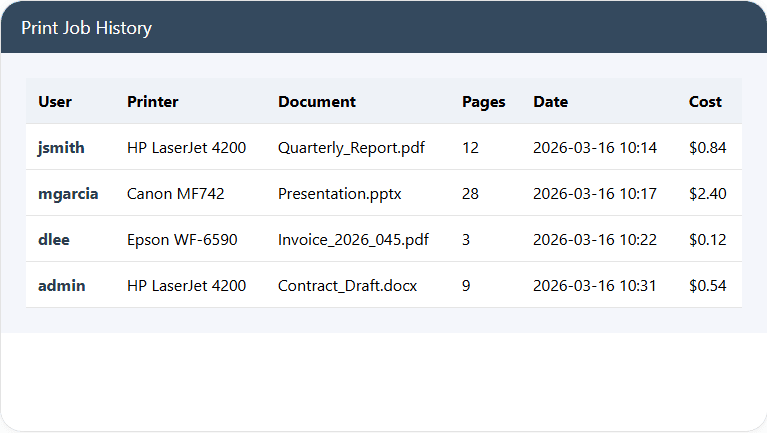Click Contract_Draft.docx document

click(347, 286)
